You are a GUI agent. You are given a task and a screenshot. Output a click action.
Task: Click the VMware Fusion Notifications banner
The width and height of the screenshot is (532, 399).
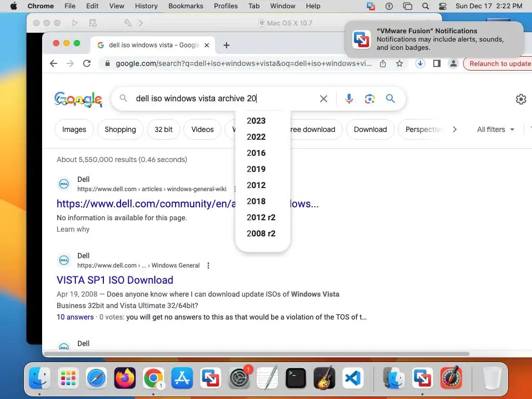(x=434, y=39)
